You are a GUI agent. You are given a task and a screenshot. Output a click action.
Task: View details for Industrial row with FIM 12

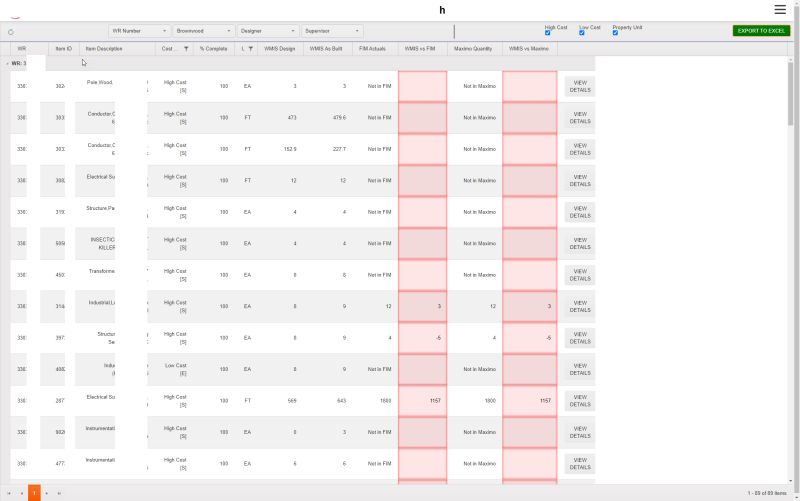[580, 307]
